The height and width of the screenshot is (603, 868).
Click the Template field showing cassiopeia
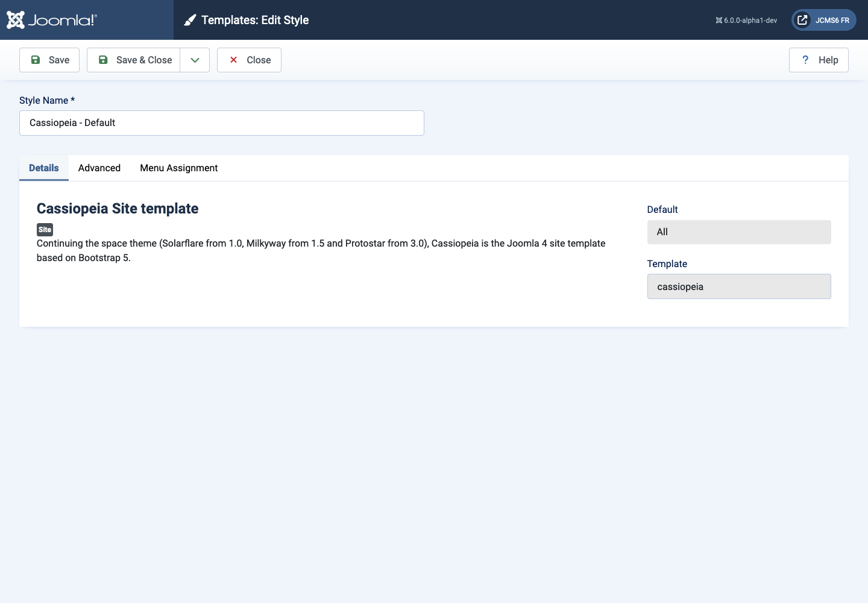(739, 286)
